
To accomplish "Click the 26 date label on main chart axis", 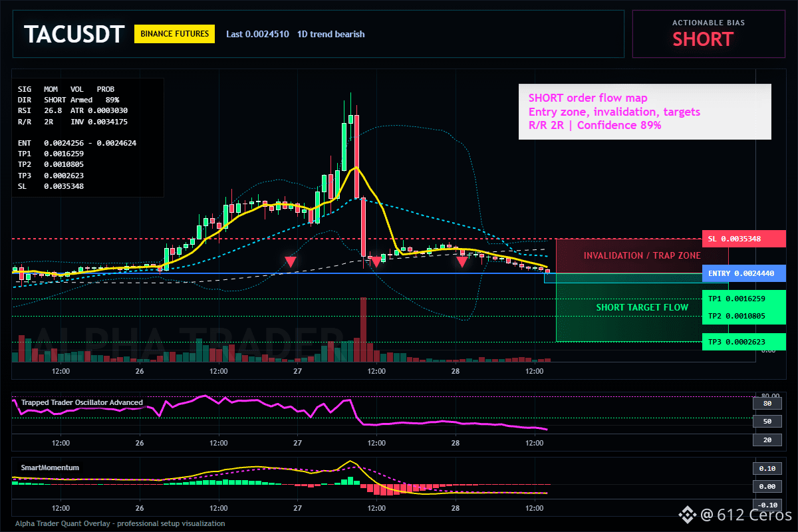I will 140,370.
